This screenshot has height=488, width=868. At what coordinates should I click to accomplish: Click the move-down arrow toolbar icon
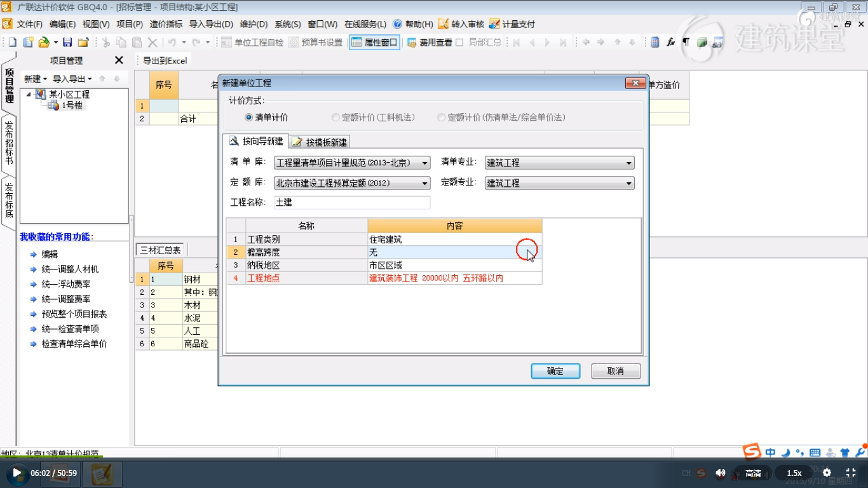click(632, 43)
